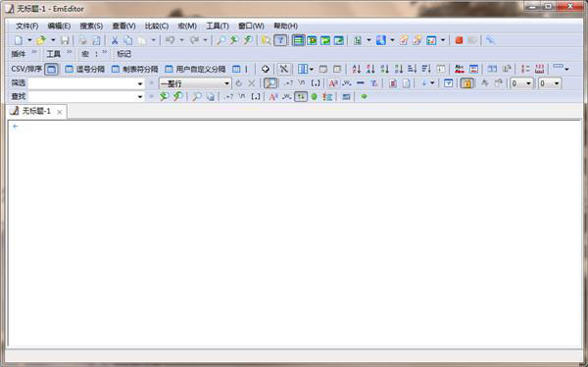Image resolution: width=588 pixels, height=367 pixels.
Task: Select 逗号分隔 comma-separated mode
Action: 85,69
